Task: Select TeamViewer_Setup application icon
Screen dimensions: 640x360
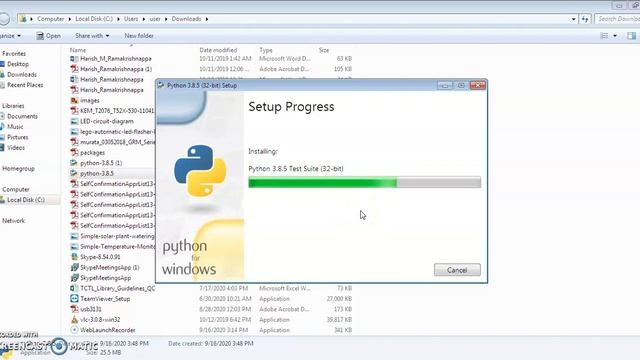Action: tap(74, 299)
